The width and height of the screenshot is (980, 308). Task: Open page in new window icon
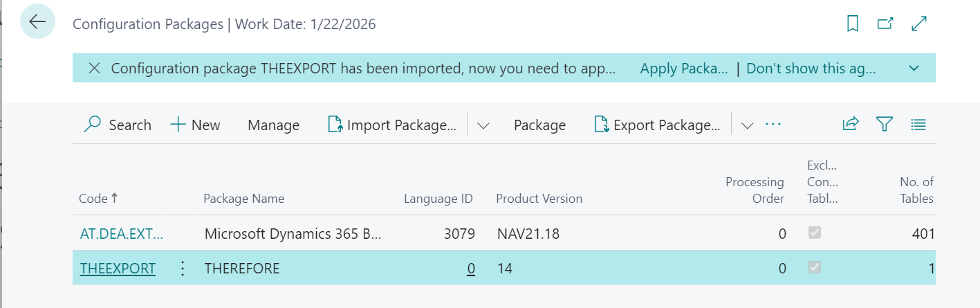click(x=885, y=24)
